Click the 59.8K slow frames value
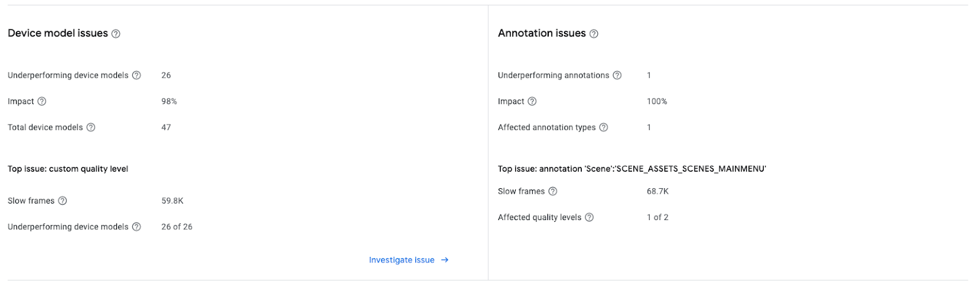 tap(172, 201)
